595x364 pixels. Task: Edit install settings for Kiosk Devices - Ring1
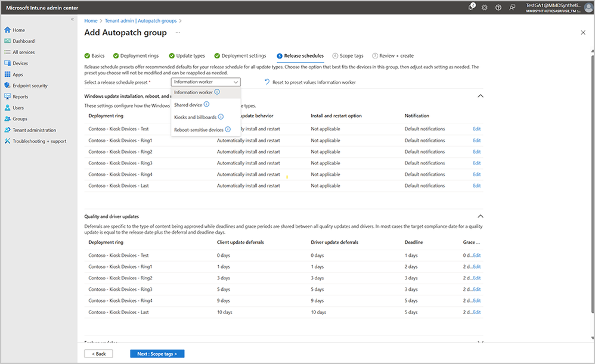[476, 140]
